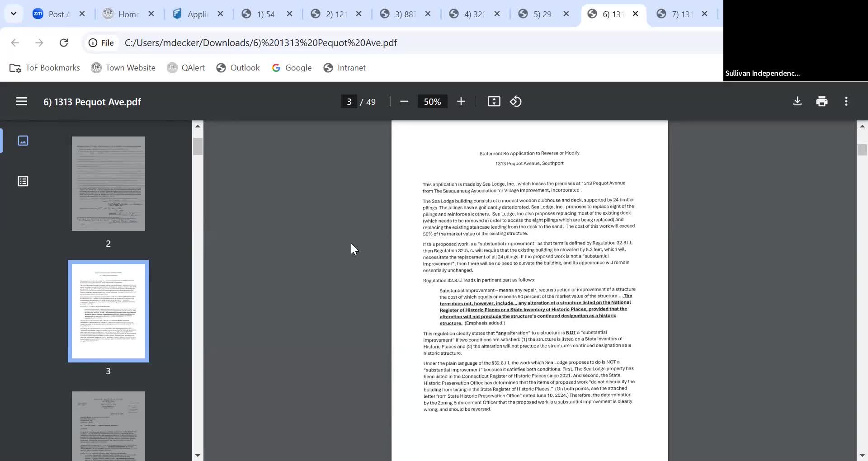868x461 pixels.
Task: Switch to document outline view
Action: [23, 181]
